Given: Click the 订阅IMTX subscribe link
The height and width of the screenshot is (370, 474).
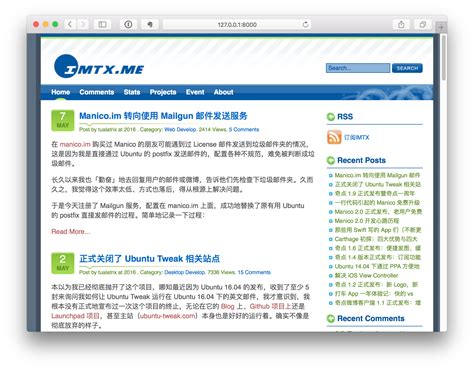Looking at the screenshot, I should [x=357, y=137].
